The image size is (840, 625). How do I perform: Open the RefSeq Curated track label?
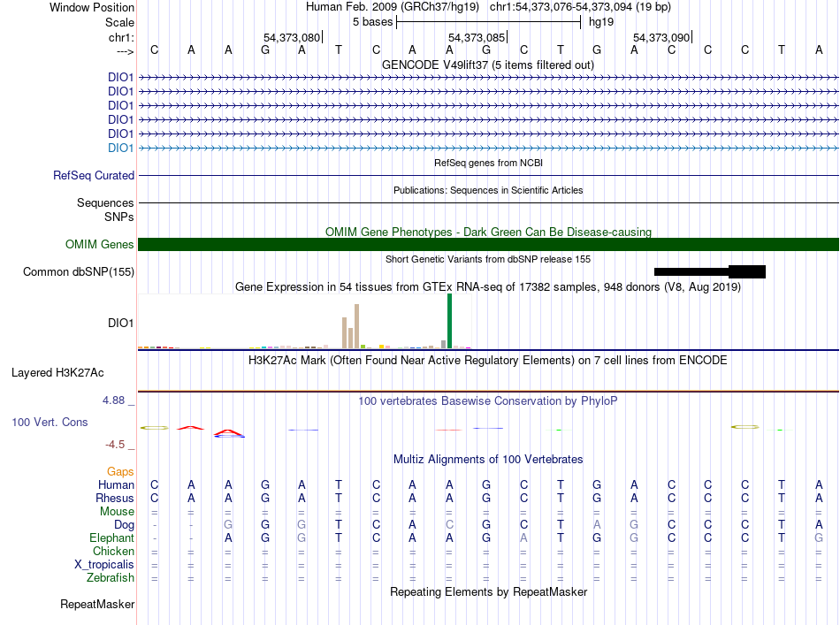(94, 175)
